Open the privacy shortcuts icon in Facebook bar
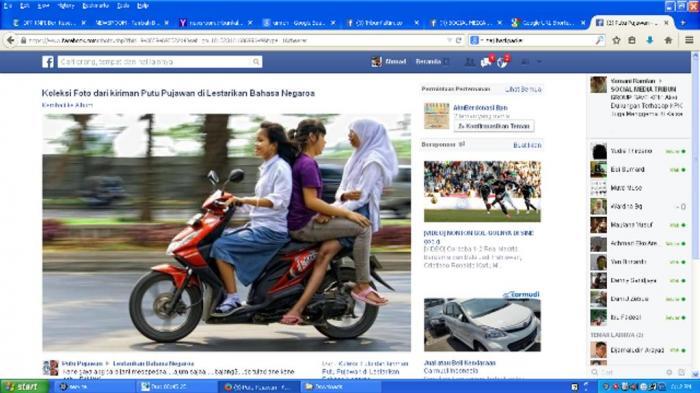 pyautogui.click(x=525, y=62)
